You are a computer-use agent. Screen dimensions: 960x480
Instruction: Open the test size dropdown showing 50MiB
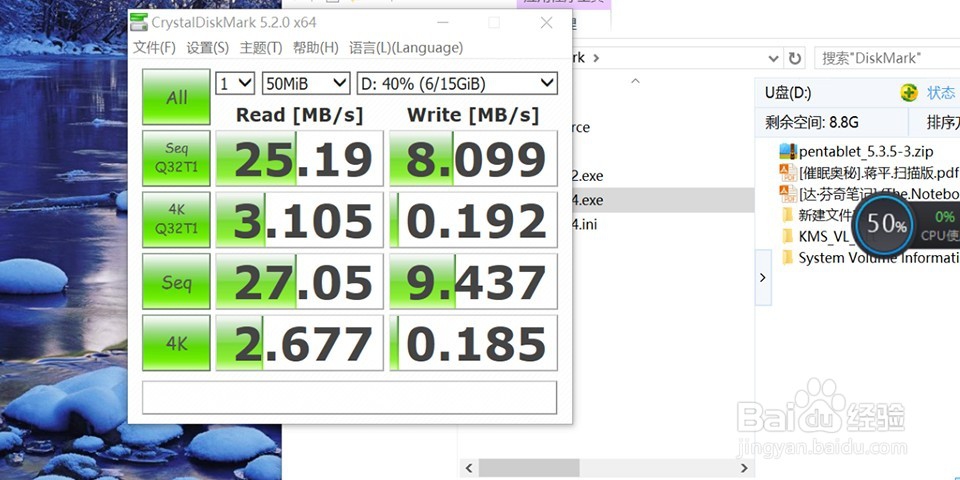pos(306,83)
